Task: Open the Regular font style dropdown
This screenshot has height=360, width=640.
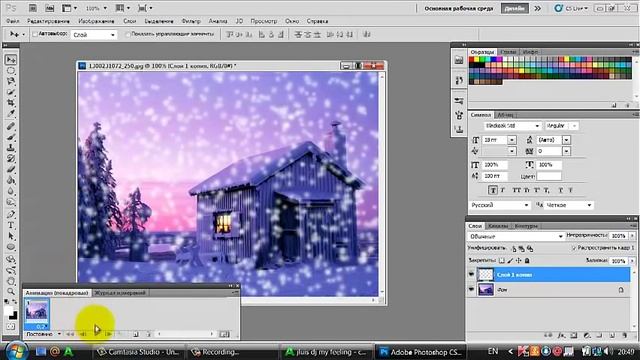Action: click(x=562, y=126)
